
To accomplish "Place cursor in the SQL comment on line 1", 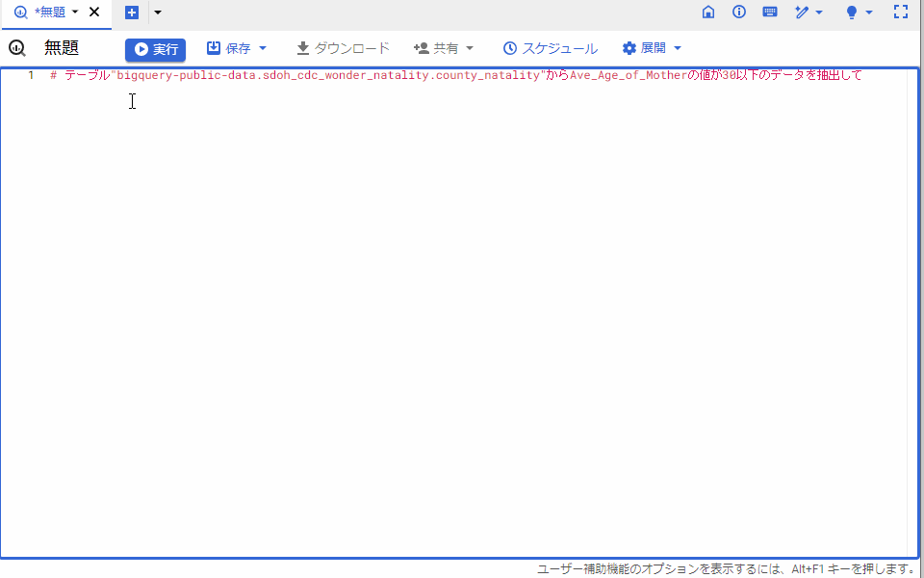I will (x=385, y=74).
